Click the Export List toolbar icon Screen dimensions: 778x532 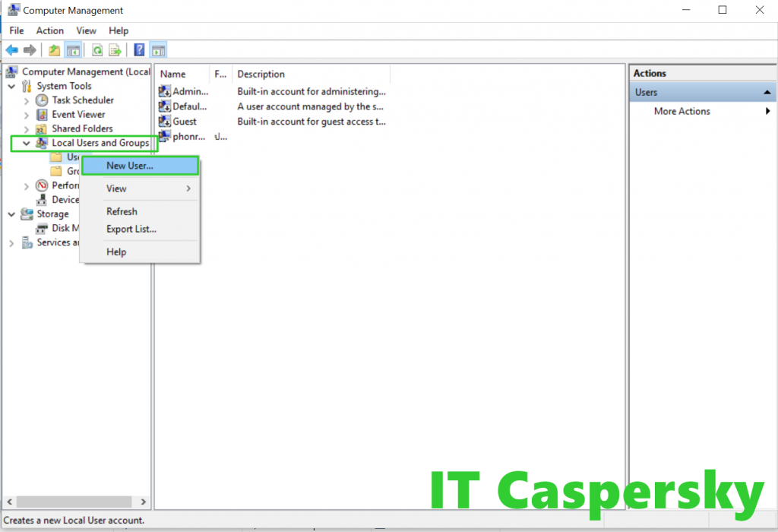tap(115, 50)
